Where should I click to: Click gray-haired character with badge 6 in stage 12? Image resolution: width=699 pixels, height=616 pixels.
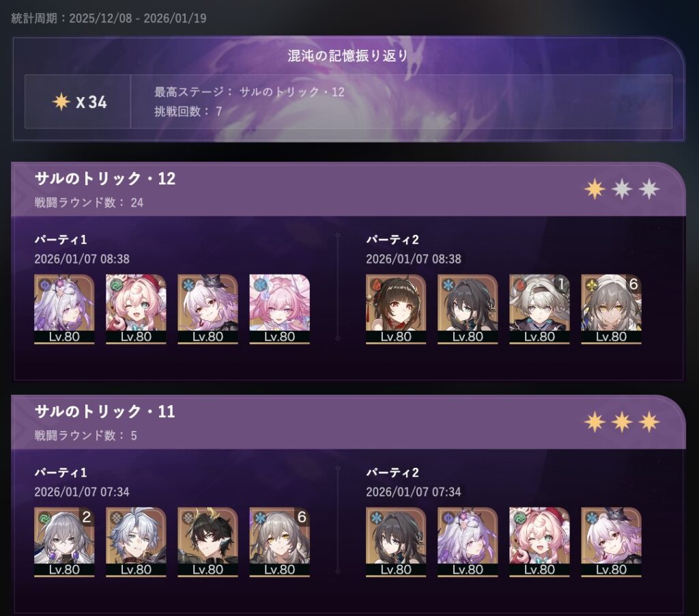pyautogui.click(x=611, y=309)
